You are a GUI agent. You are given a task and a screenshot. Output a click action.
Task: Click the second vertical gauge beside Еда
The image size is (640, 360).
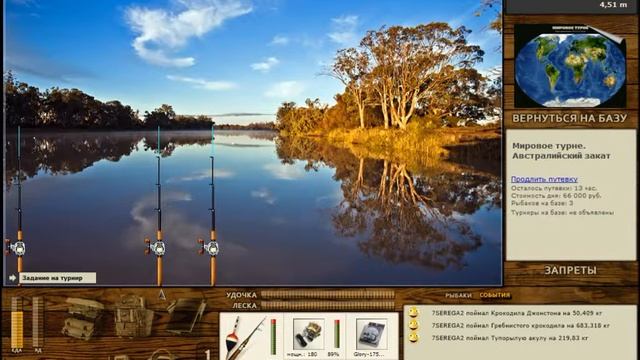point(38,322)
